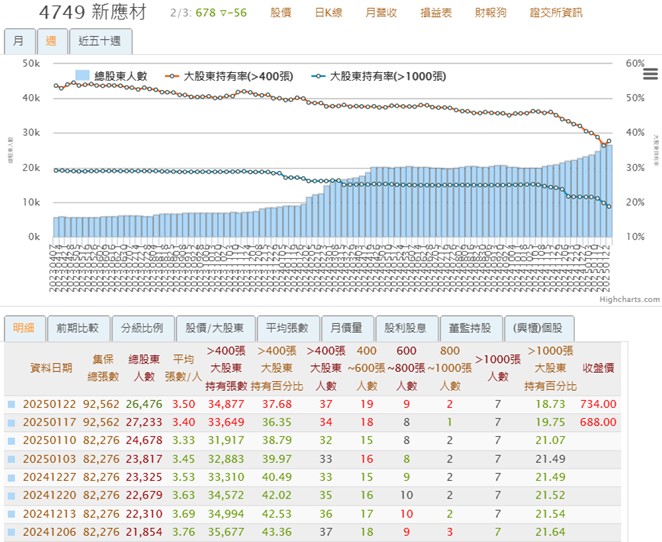Open the 證交所資訊 link

pyautogui.click(x=556, y=13)
